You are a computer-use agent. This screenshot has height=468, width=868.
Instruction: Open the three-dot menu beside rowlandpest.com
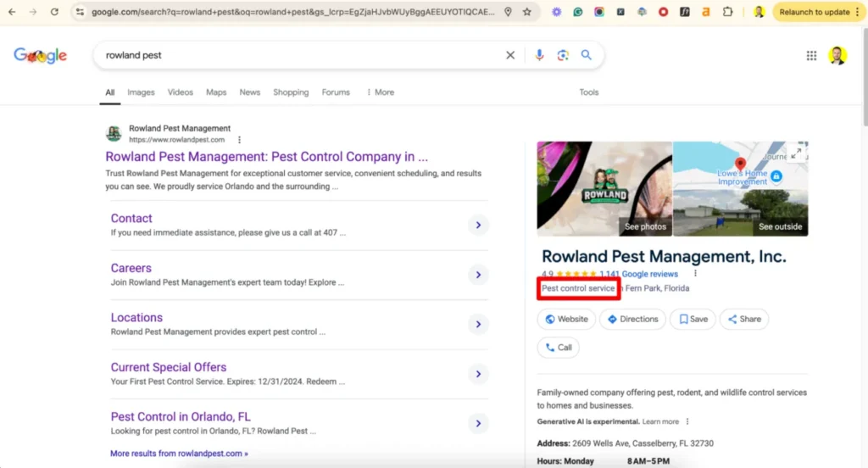click(240, 140)
